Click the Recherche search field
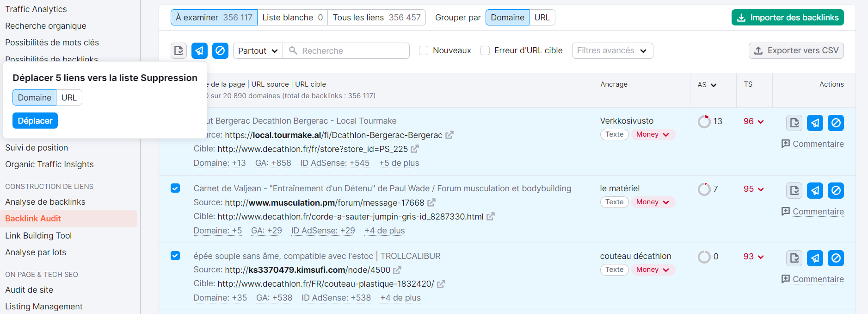868x314 pixels. pyautogui.click(x=346, y=50)
